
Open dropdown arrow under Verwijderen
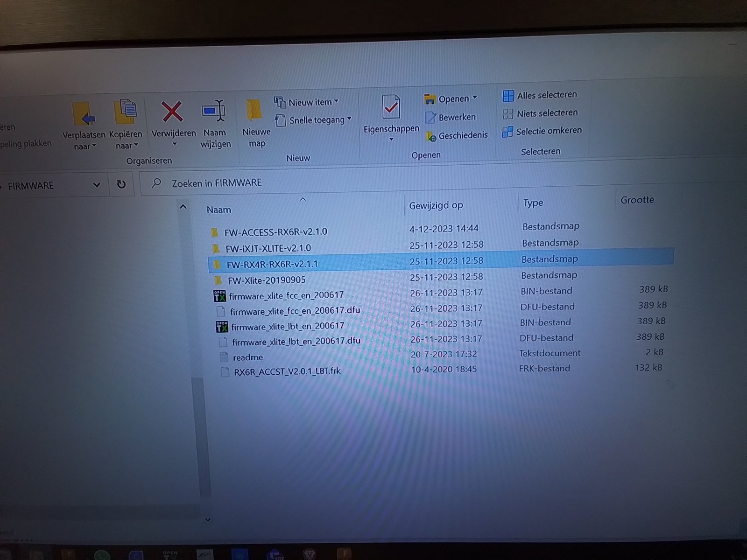pos(175,144)
